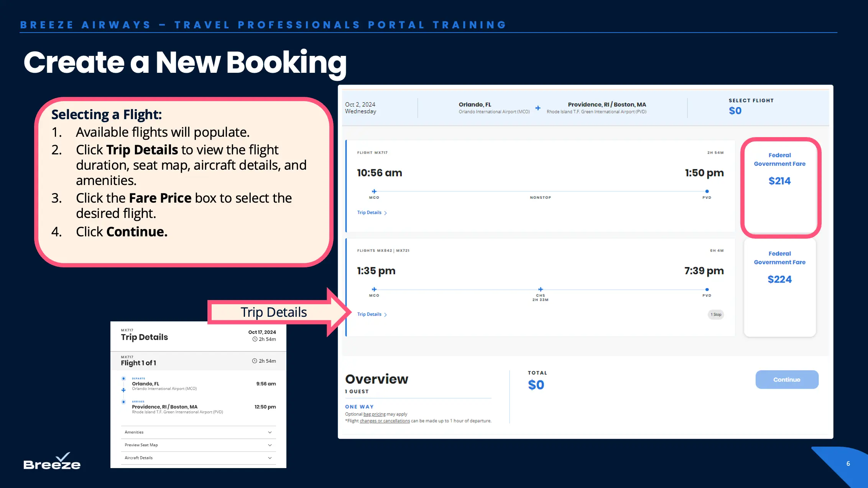Click the MCO plane icon on flight MX717
The image size is (868, 488).
pos(374,191)
